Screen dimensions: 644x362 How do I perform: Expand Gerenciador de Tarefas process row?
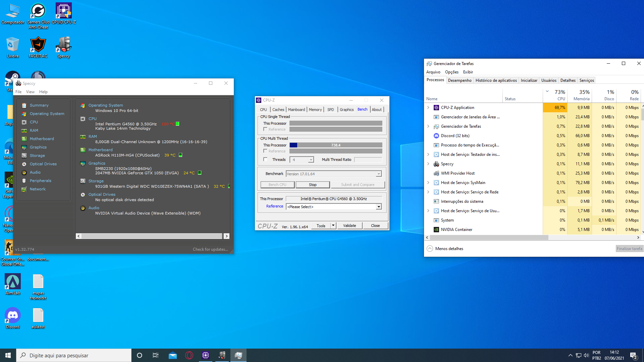428,126
